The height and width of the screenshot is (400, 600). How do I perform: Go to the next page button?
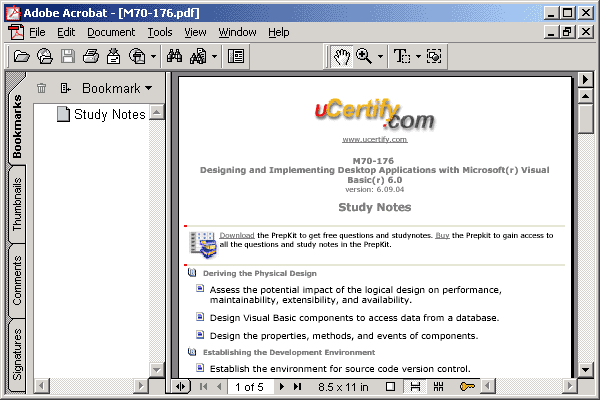pos(282,387)
